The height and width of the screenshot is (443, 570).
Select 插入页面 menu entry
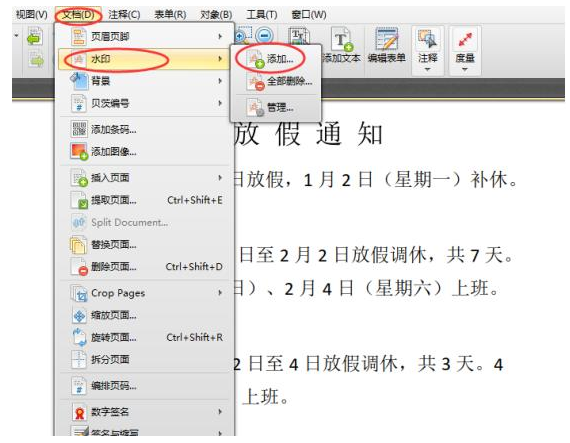(145, 178)
